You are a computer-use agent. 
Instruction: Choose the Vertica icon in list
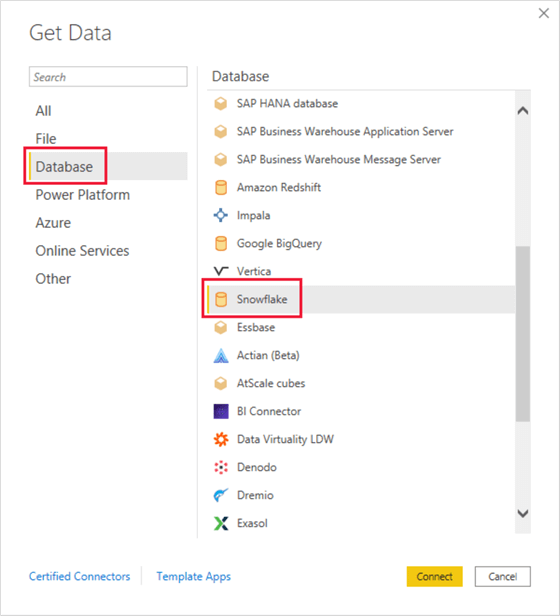221,271
